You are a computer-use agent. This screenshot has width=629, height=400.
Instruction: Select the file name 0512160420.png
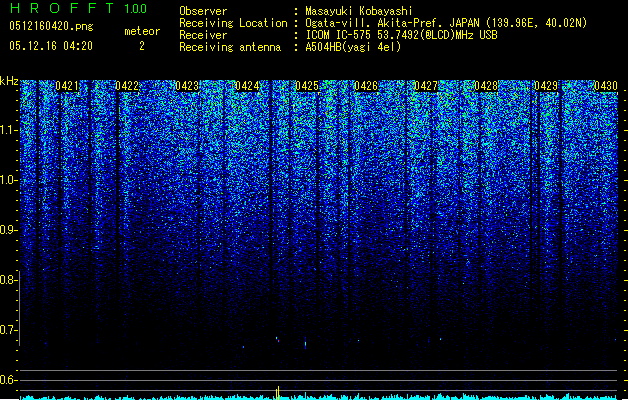(x=51, y=26)
